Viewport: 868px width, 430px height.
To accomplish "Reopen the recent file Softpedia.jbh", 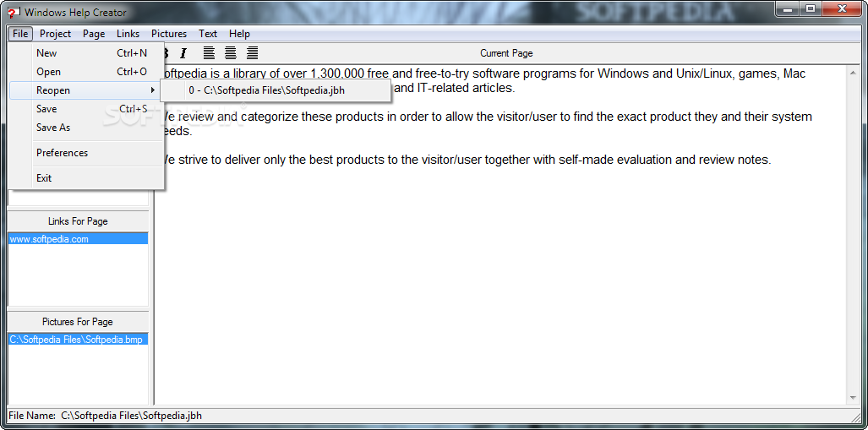I will [x=276, y=90].
